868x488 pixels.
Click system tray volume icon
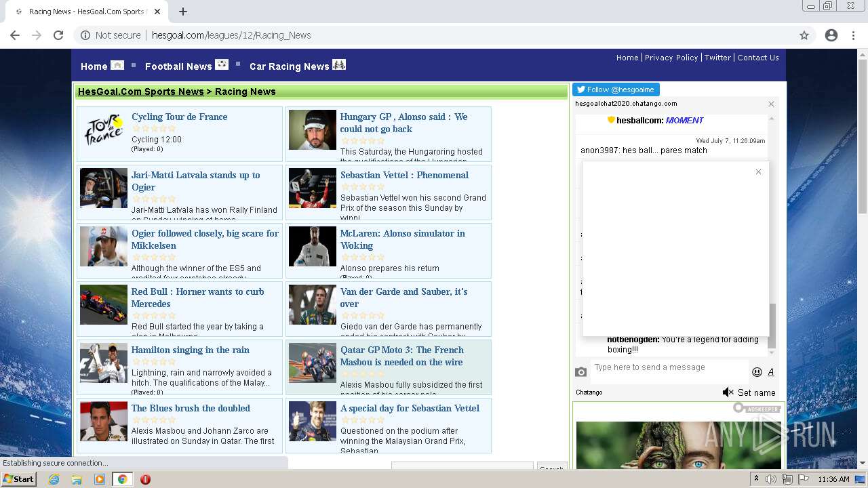pyautogui.click(x=771, y=479)
